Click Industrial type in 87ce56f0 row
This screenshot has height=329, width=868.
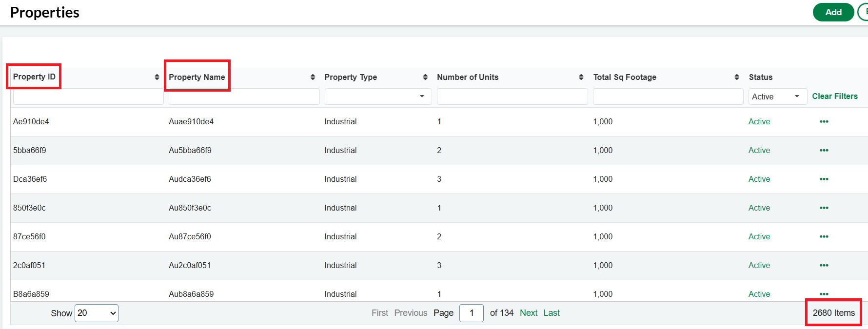point(340,236)
